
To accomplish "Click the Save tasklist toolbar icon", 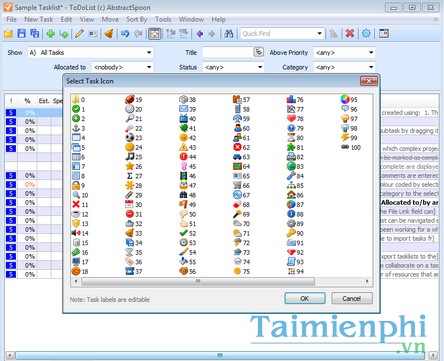I will [x=22, y=33].
